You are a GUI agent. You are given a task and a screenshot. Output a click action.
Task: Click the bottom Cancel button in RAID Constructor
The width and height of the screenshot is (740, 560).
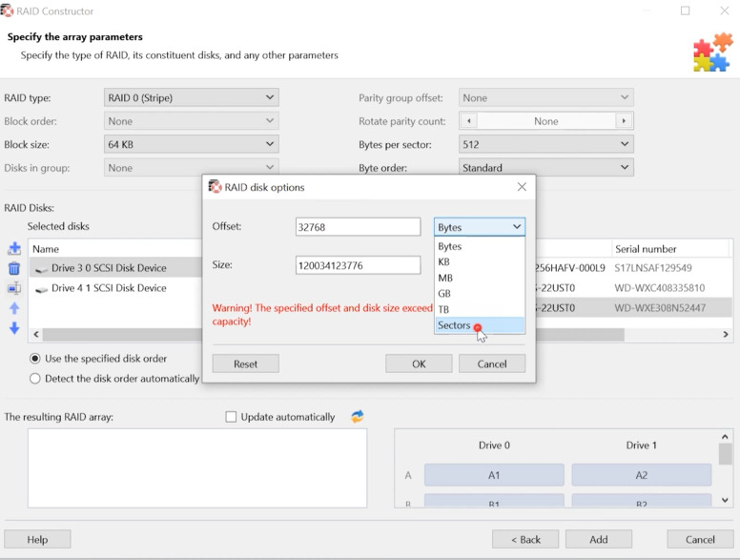[x=700, y=539]
